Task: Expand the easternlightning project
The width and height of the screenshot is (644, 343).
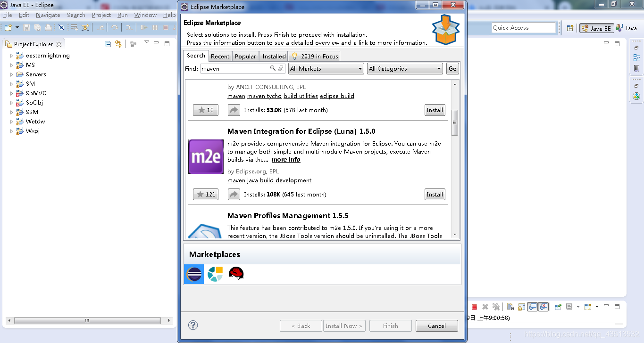Action: point(11,56)
